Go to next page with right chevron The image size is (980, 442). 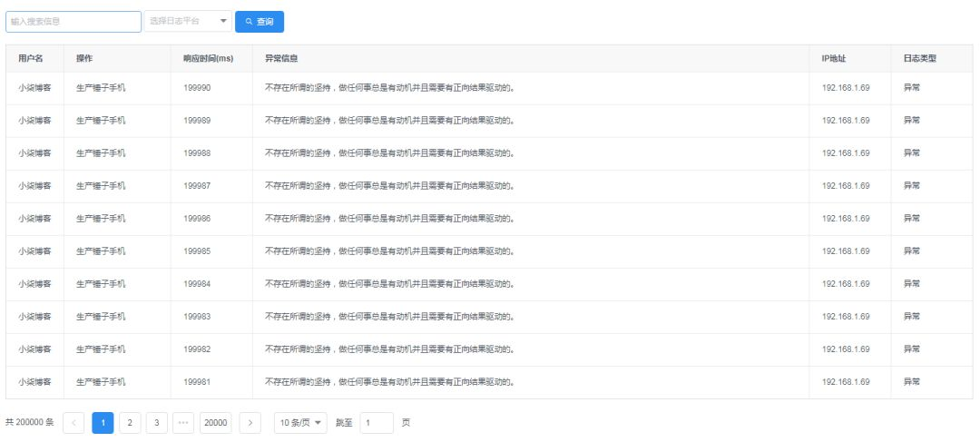tap(250, 423)
